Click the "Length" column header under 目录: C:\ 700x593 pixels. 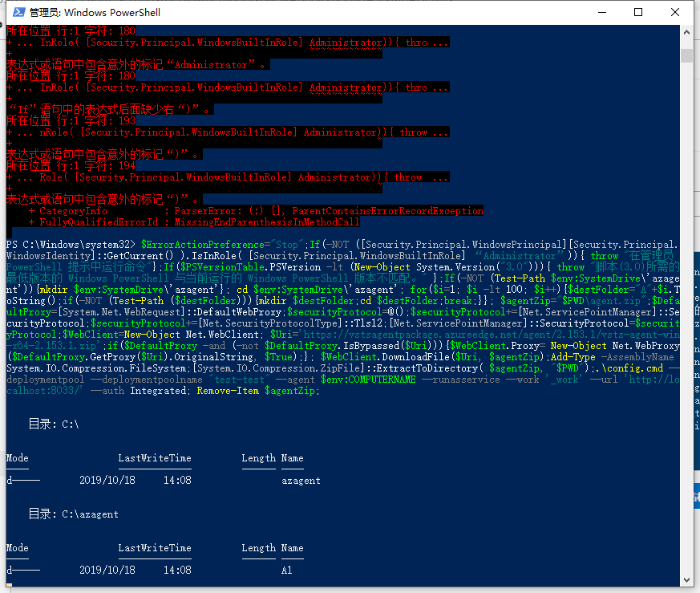[x=258, y=458]
